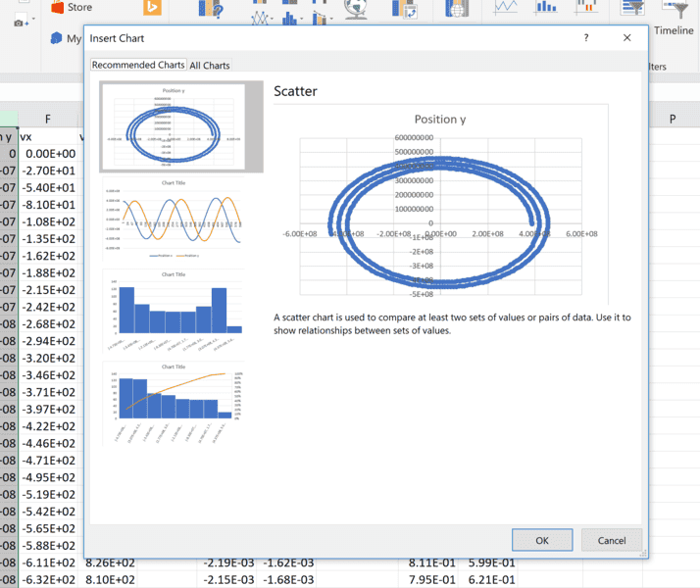Select cell with -8.10E+01
This screenshot has width=700, height=588.
click(48, 205)
